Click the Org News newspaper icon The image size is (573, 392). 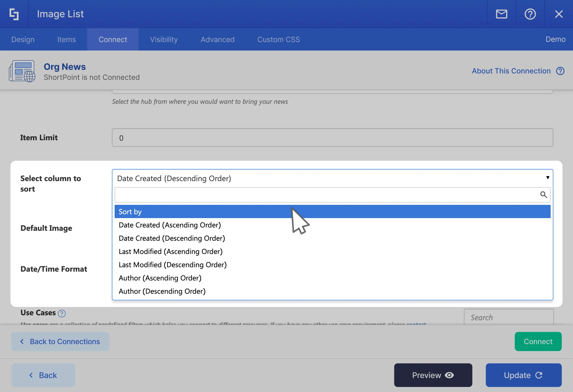pos(22,71)
